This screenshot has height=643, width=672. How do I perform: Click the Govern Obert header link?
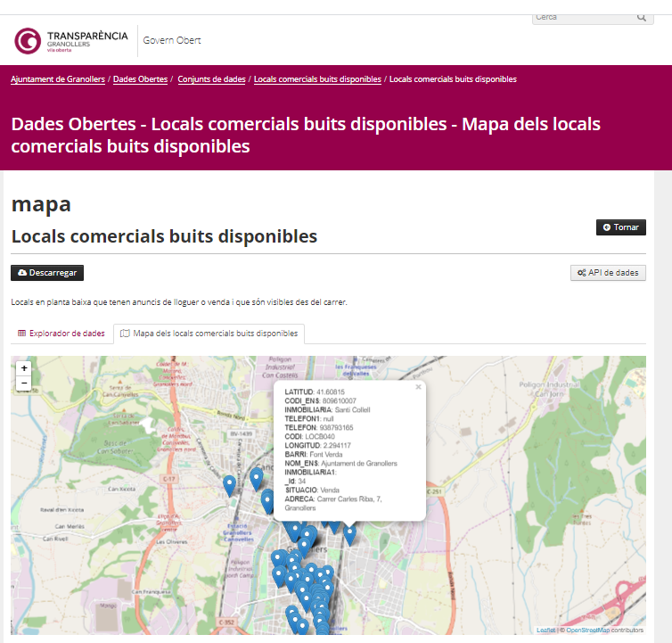172,40
